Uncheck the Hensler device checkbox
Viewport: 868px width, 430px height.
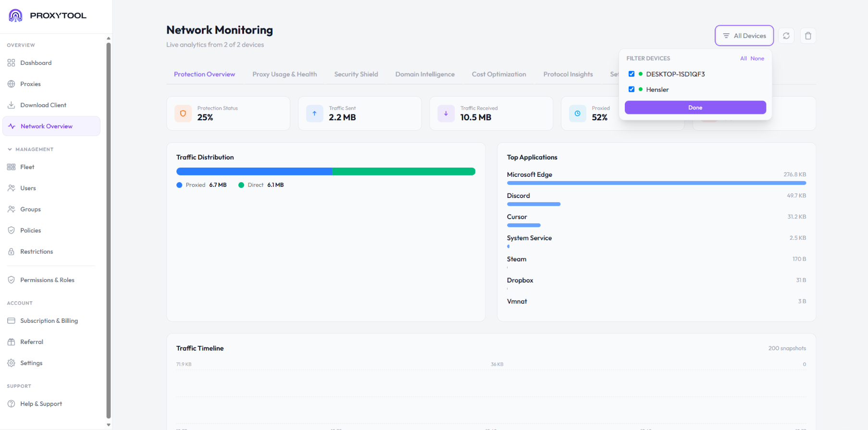(632, 89)
